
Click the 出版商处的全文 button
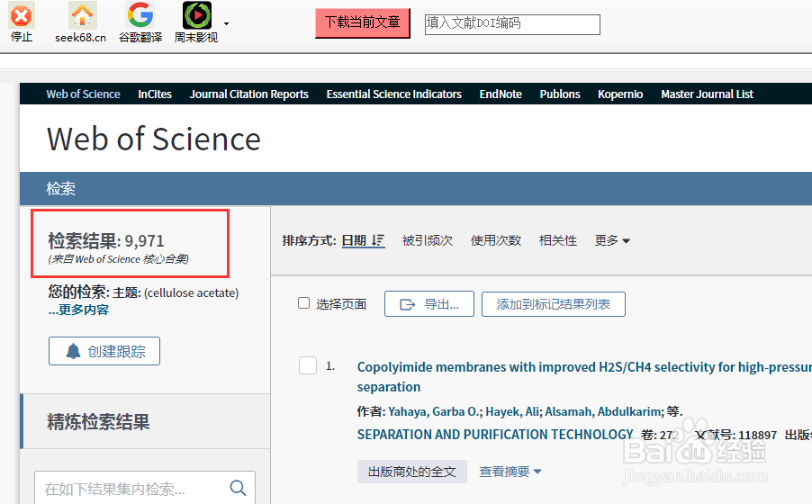pyautogui.click(x=411, y=472)
